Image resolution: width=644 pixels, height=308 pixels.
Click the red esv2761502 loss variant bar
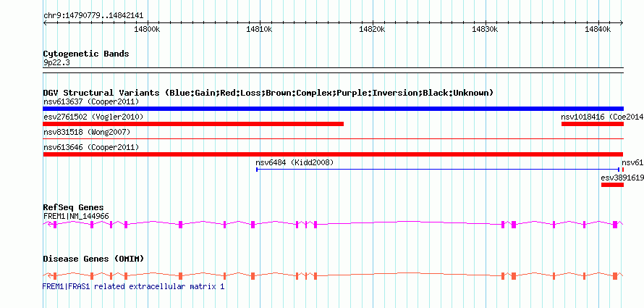coord(193,124)
